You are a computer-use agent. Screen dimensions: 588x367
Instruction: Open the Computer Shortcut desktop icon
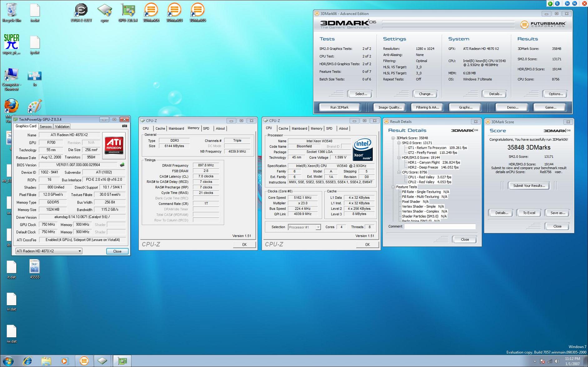point(11,79)
